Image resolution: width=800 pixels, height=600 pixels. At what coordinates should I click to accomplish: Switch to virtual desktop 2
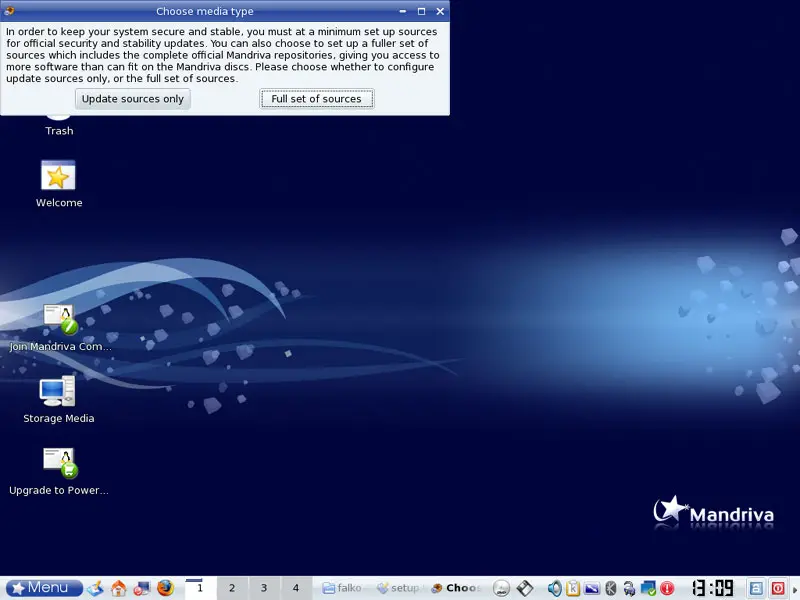[x=232, y=588]
